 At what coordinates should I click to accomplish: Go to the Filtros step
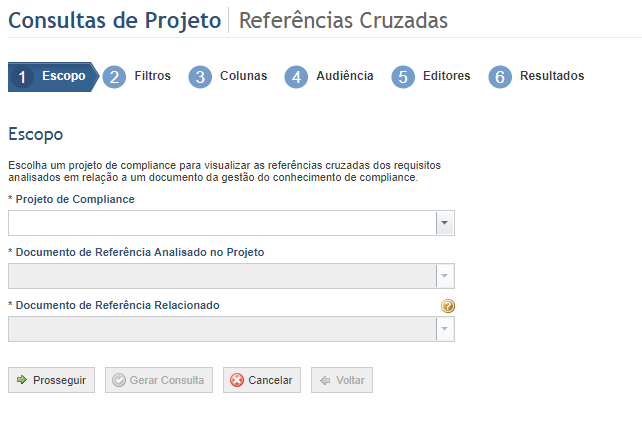pyautogui.click(x=152, y=76)
